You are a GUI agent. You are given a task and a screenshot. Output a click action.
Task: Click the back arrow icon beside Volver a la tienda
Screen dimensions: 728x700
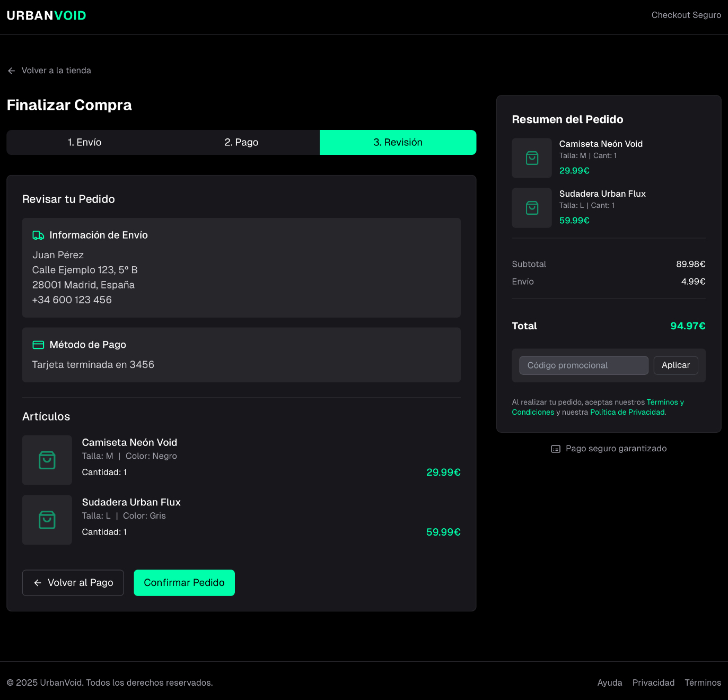[11, 71]
